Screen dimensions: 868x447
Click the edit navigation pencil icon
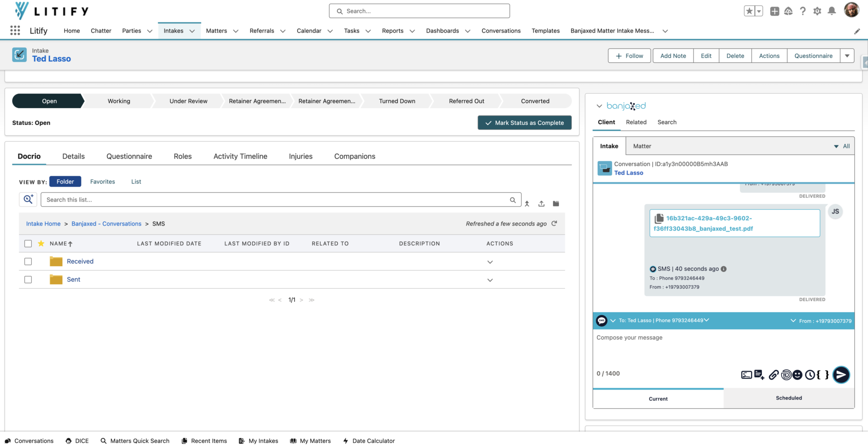click(857, 31)
